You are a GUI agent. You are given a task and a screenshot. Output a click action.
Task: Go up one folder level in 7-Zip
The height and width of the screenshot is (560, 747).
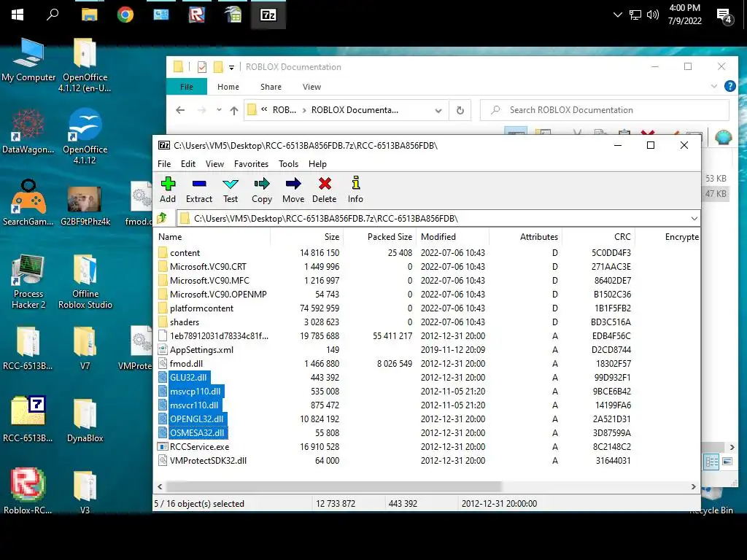click(x=162, y=218)
